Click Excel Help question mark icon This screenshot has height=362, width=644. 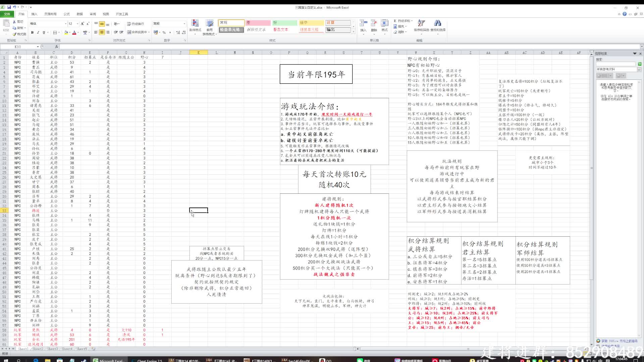point(625,14)
